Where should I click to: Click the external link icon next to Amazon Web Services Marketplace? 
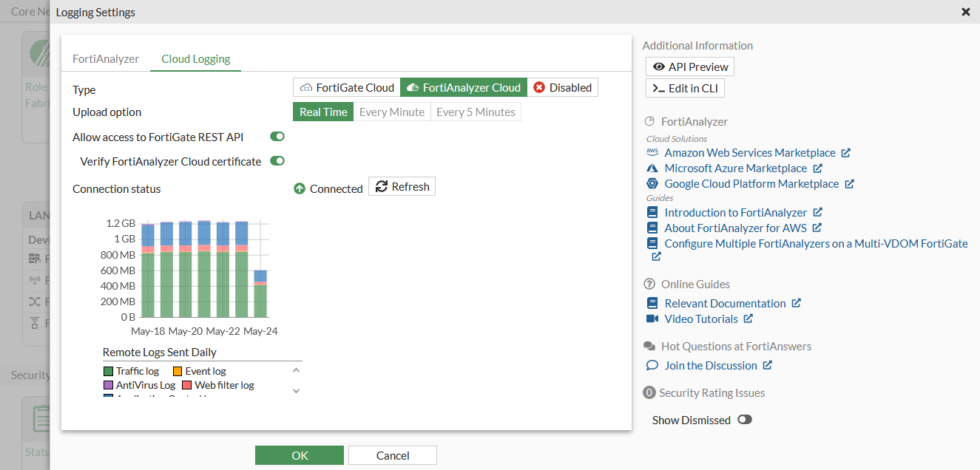pos(846,153)
